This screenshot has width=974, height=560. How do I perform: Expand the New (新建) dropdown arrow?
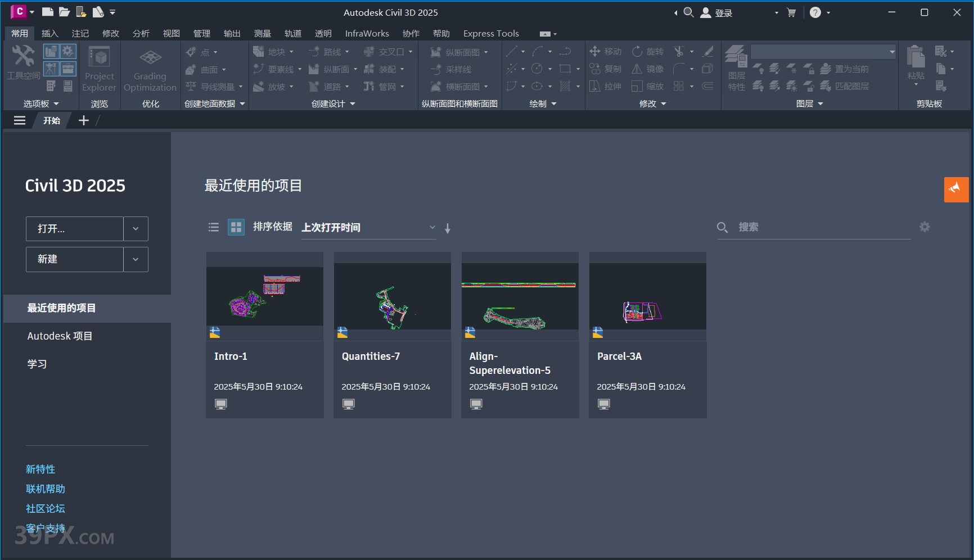coord(136,259)
